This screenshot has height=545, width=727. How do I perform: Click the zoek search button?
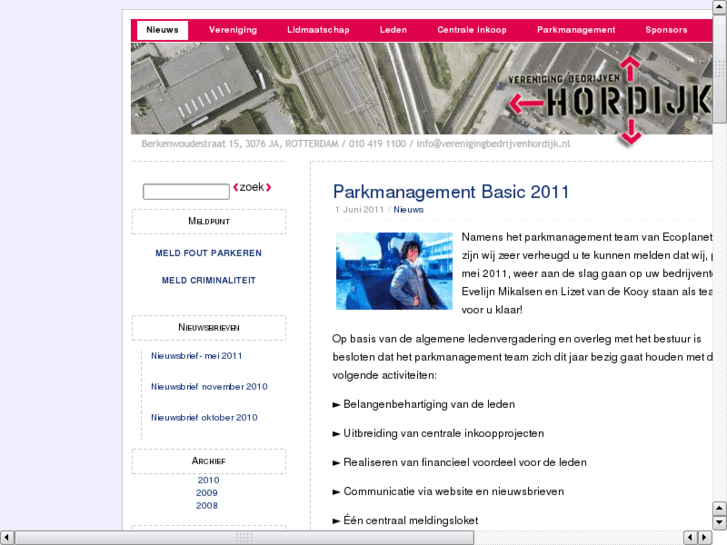[252, 187]
